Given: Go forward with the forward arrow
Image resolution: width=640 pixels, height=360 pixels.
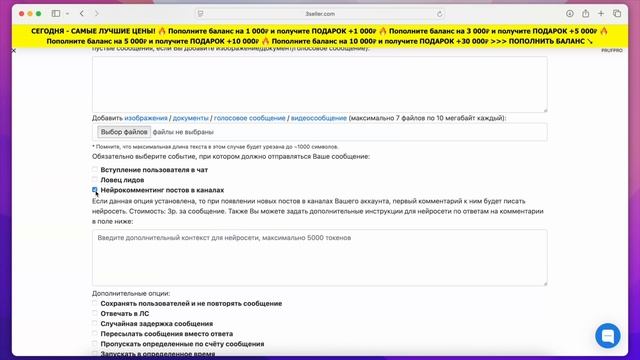Looking at the screenshot, I should tap(97, 13).
